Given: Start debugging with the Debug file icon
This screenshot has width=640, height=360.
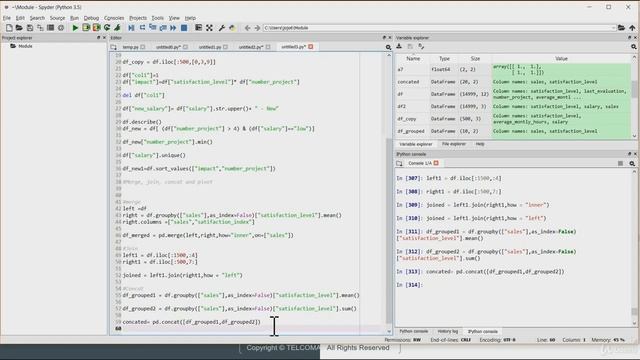Looking at the screenshot, I should [131, 28].
